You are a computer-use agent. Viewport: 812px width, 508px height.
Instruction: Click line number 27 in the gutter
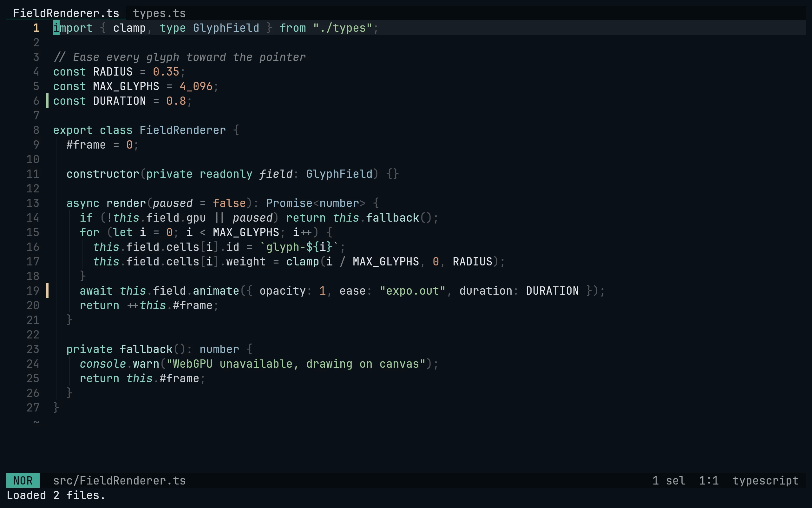coord(33,408)
